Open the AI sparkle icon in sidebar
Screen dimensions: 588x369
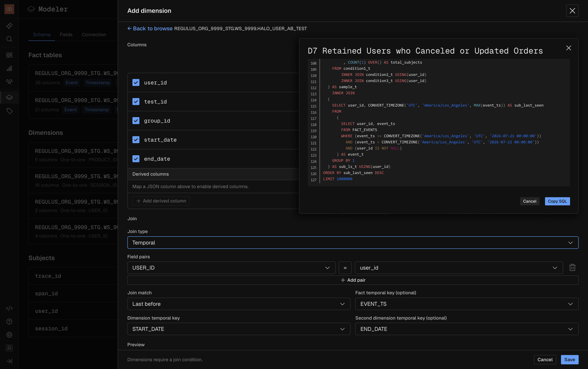pyautogui.click(x=9, y=26)
